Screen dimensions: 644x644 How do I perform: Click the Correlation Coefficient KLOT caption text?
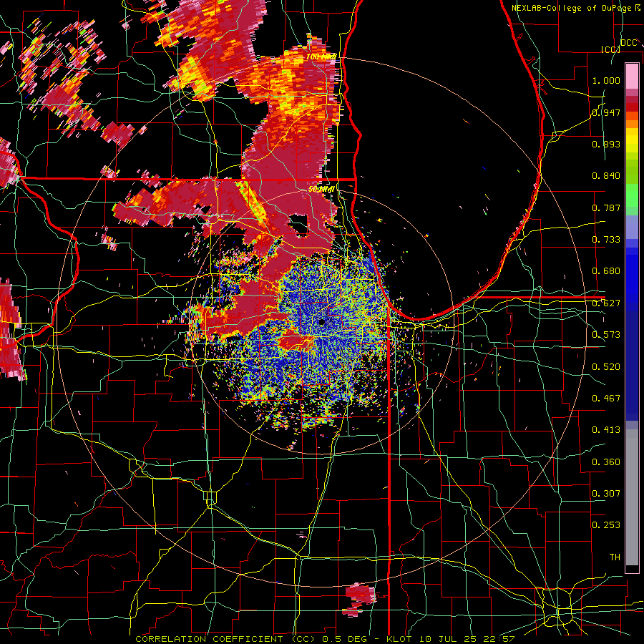click(x=325, y=639)
